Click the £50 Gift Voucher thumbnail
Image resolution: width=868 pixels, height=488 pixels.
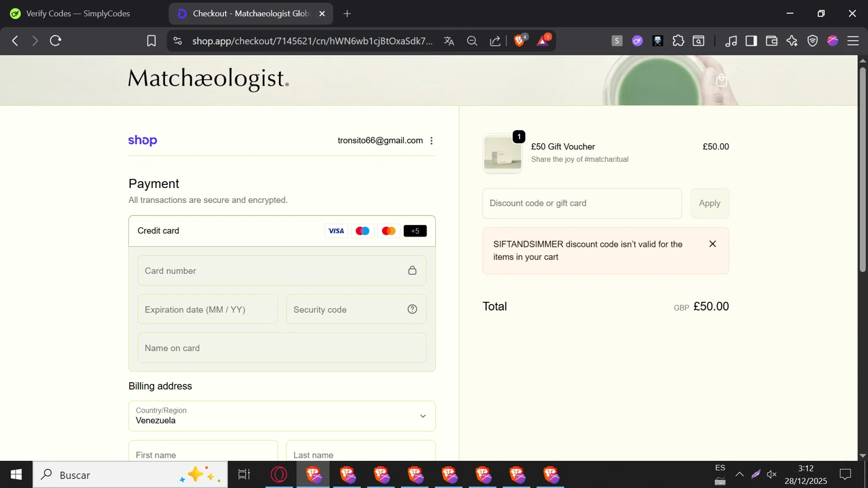[x=502, y=154]
